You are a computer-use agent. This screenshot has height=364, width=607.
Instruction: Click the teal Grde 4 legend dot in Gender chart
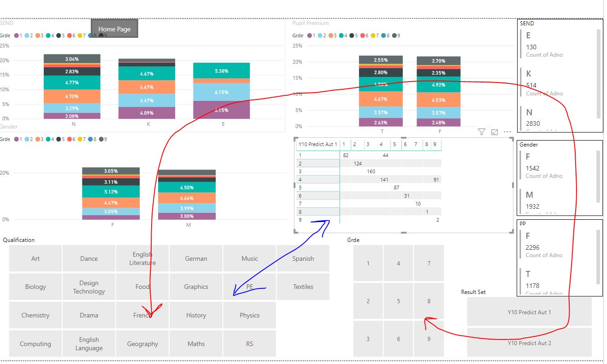(48, 139)
